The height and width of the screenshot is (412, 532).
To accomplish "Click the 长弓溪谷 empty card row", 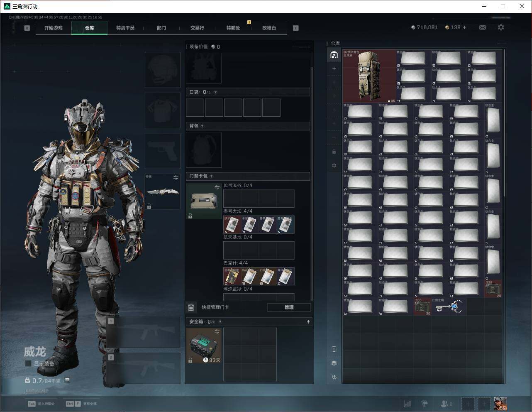I will (259, 199).
